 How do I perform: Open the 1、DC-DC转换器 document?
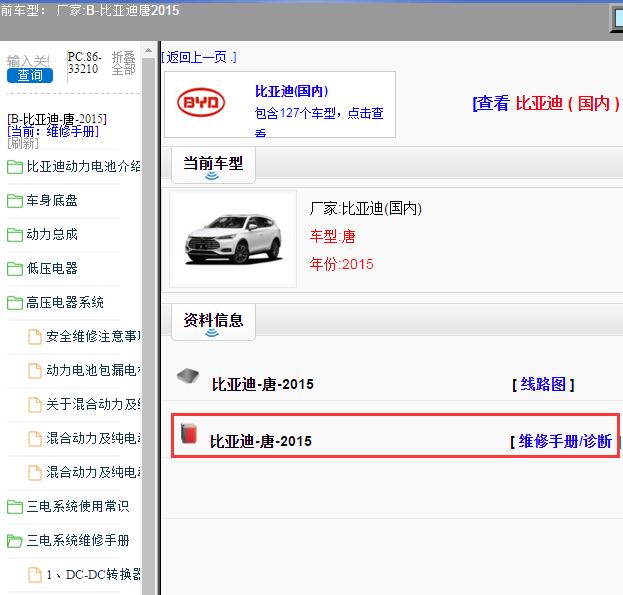click(x=93, y=574)
